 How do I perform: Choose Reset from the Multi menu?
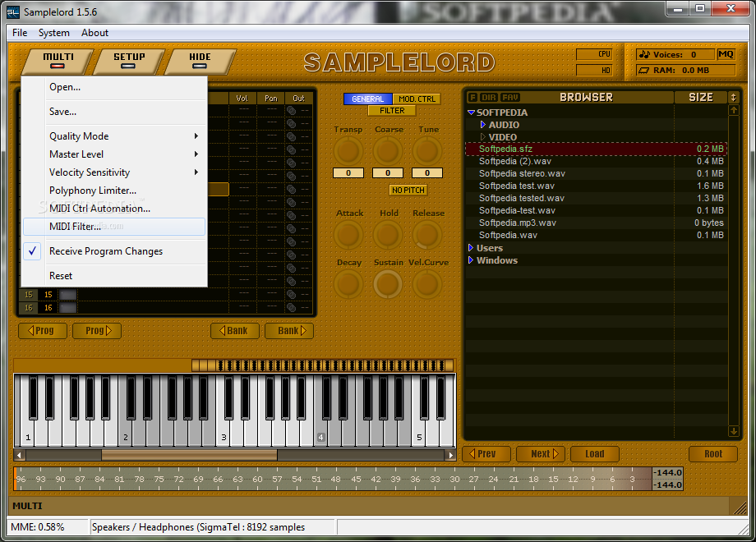pos(113,276)
